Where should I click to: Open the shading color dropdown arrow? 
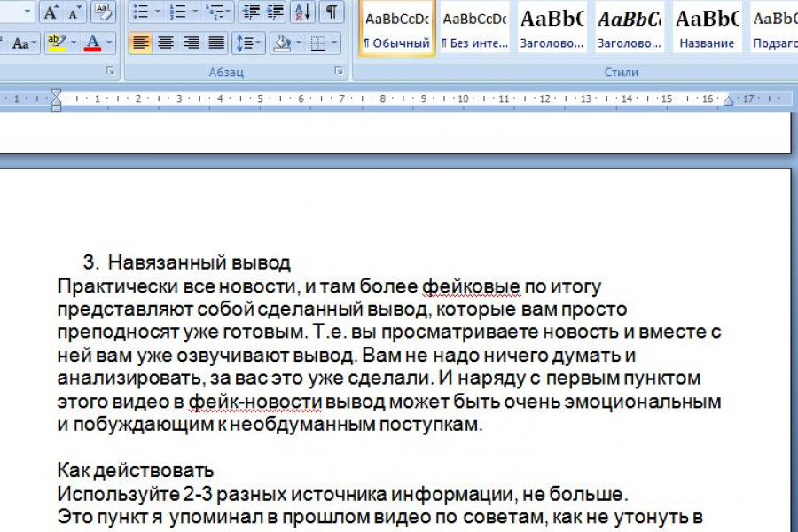tap(299, 43)
